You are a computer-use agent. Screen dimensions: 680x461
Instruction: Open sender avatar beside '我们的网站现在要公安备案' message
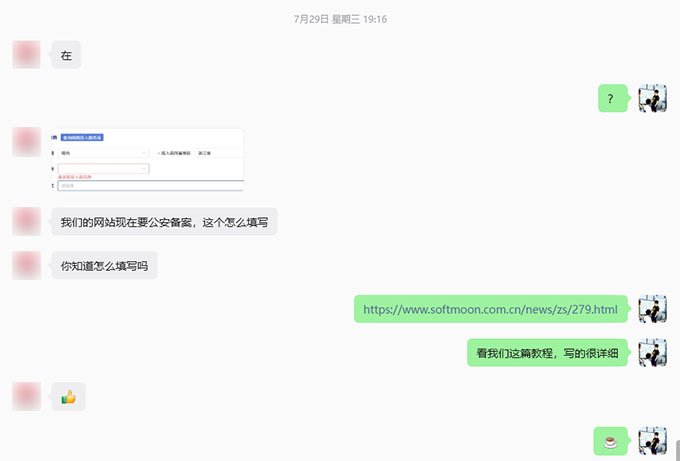pos(26,222)
